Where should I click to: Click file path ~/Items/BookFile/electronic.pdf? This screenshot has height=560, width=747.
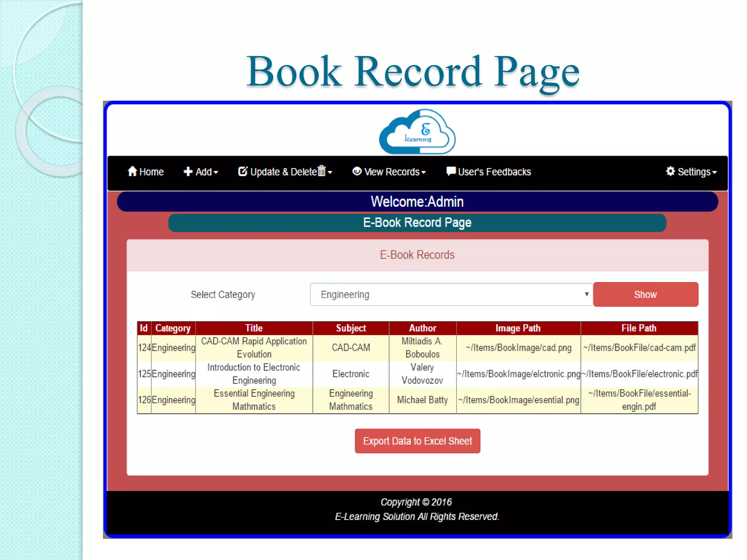tap(639, 374)
